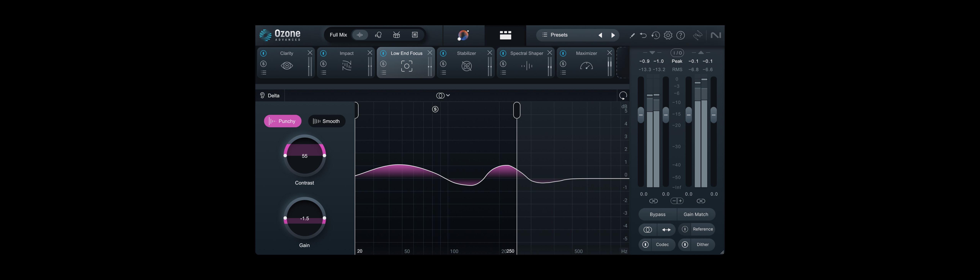Click the Native Instruments NI logo

tap(716, 35)
